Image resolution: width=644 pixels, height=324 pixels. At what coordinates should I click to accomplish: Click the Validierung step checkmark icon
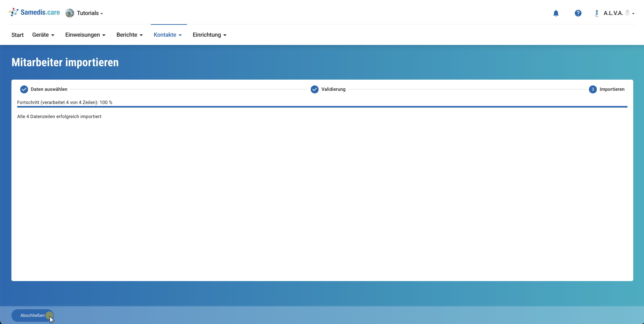pyautogui.click(x=315, y=89)
